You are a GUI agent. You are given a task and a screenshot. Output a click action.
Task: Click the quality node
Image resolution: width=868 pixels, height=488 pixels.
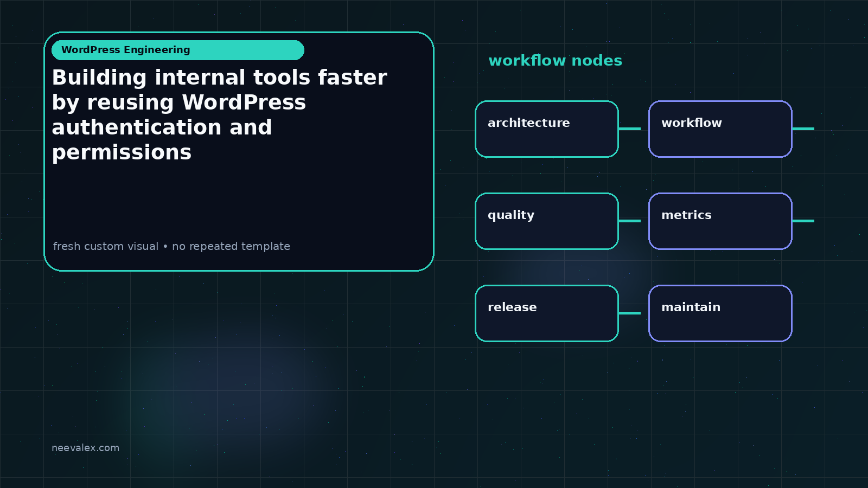547,221
